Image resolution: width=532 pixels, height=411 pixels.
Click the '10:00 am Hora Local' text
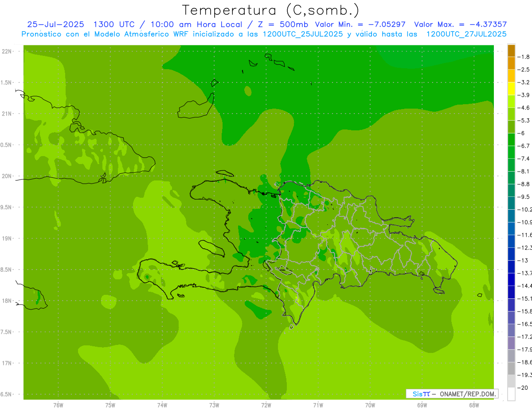(x=197, y=24)
